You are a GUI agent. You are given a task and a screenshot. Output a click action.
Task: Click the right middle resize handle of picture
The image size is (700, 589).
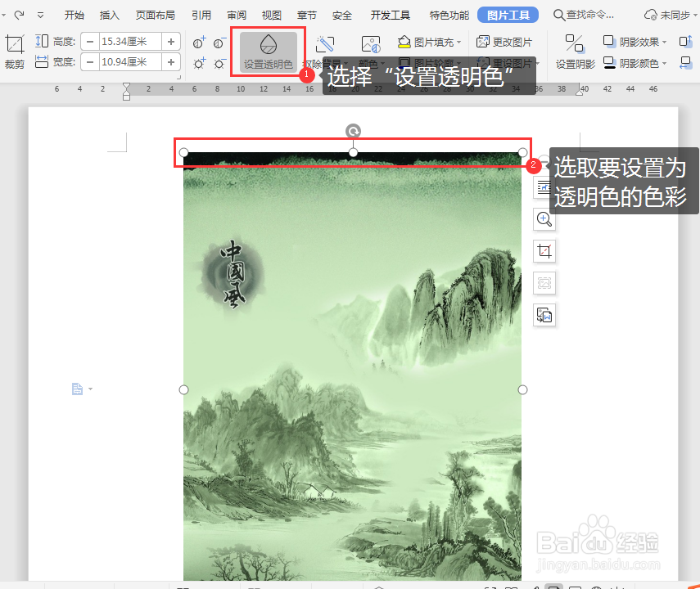coord(522,389)
